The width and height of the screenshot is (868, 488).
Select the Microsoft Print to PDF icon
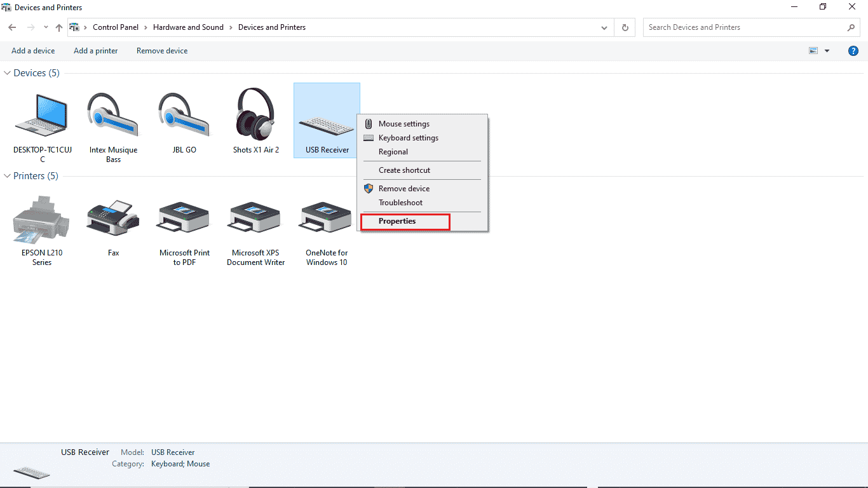184,218
